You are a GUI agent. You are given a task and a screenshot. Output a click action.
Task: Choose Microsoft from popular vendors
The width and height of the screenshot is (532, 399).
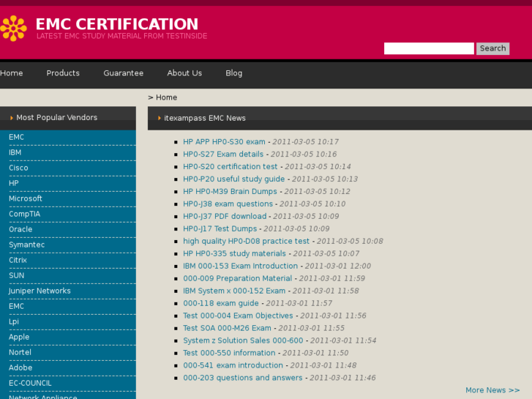click(x=26, y=198)
